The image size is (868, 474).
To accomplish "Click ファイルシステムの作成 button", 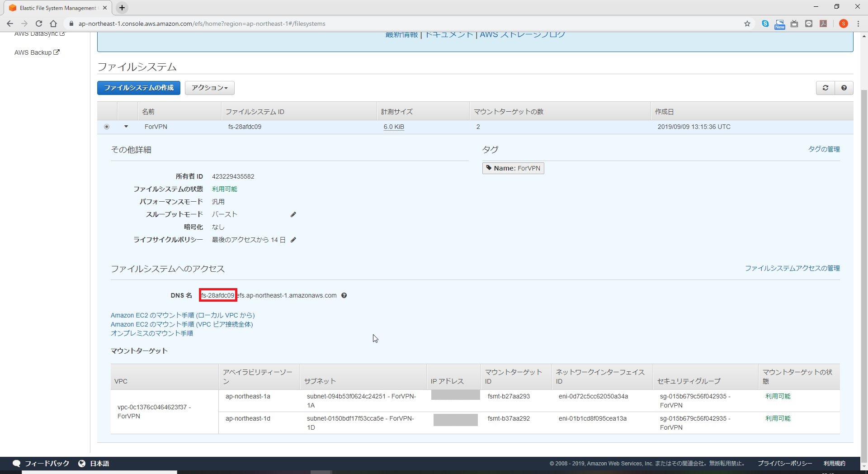I will click(139, 88).
